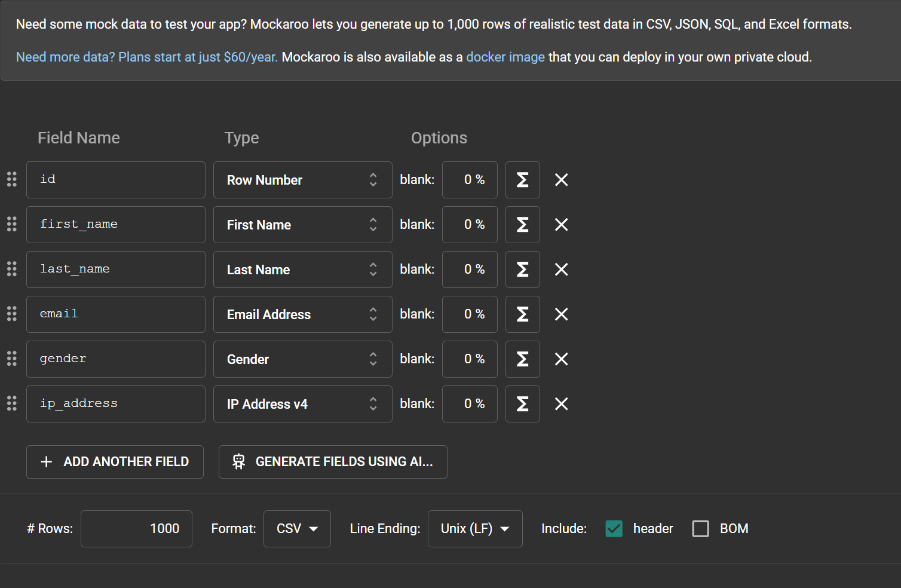Open the IP Address v4 type chooser

pyautogui.click(x=302, y=404)
